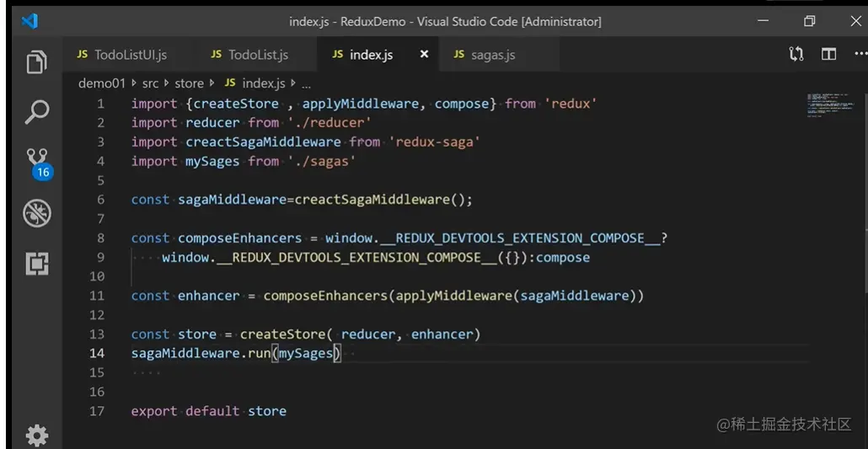The image size is (868, 449).
Task: Click 'enhancer' declaration on line 11
Action: (209, 296)
